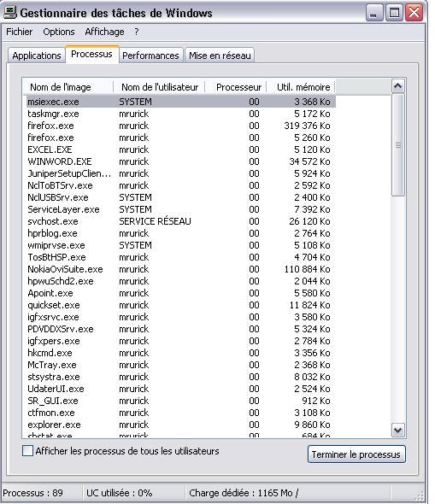435x504 pixels.
Task: Select the msiexec.exe process row
Action: (x=180, y=102)
